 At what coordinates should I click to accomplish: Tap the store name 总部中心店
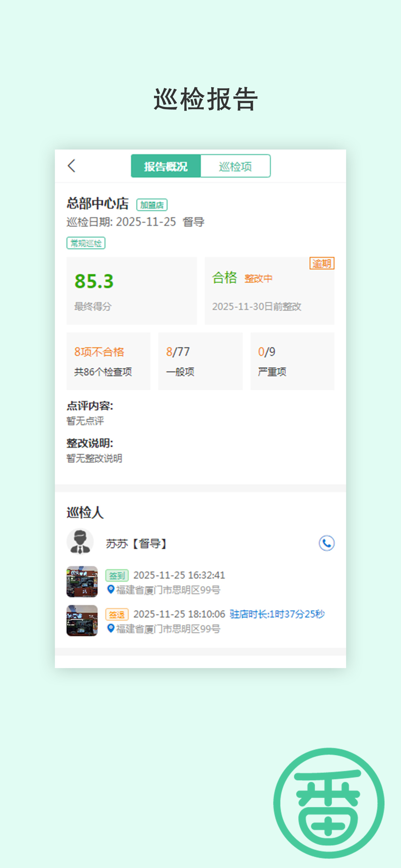point(98,203)
